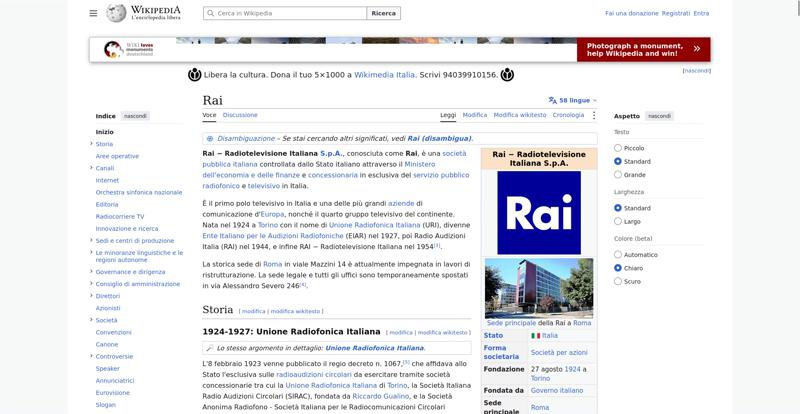Screen dimensions: 800x414
Task: Go to Orchestra sinfonica nazionale section
Action: [139, 192]
